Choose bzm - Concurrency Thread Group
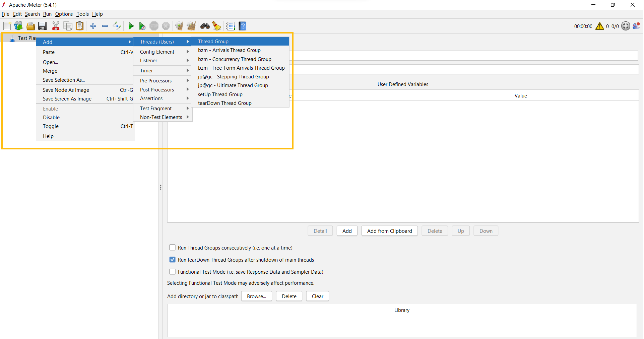Viewport: 644px width, 339px height. click(240, 59)
